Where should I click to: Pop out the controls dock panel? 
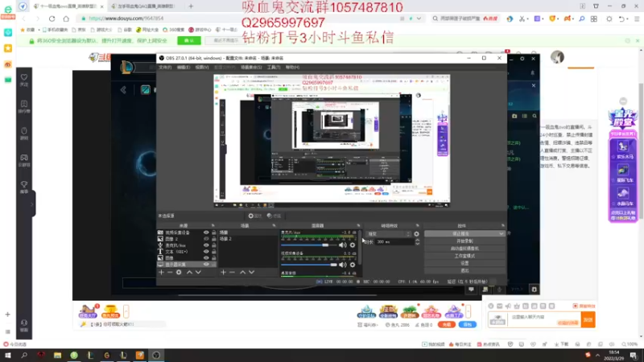(502, 225)
